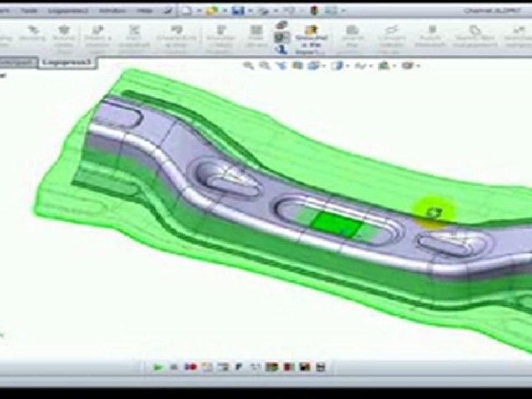The width and height of the screenshot is (532, 399).
Task: Click Zoom to Area magnifier icon
Action: click(265, 65)
